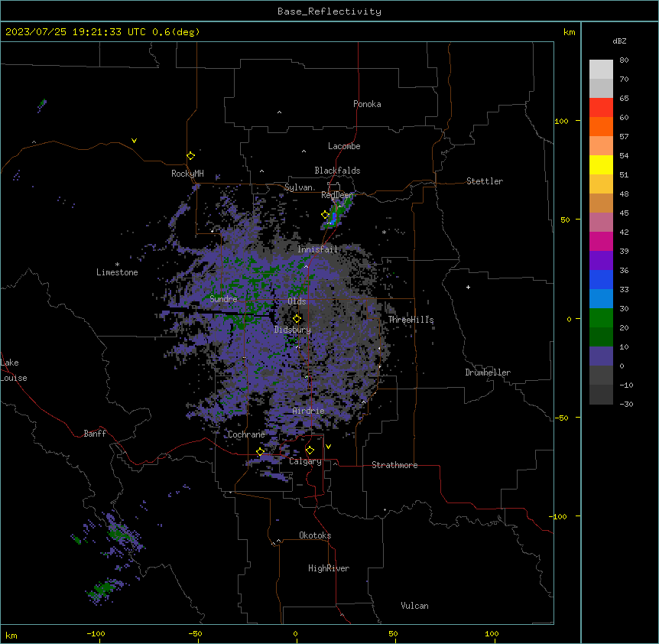Click the Limestone label
659x644 pixels.
117,272
